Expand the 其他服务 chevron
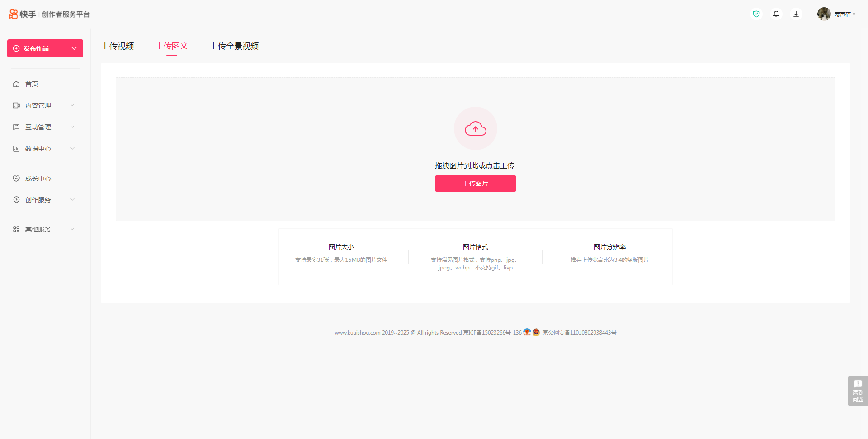Image resolution: width=868 pixels, height=439 pixels. point(72,229)
